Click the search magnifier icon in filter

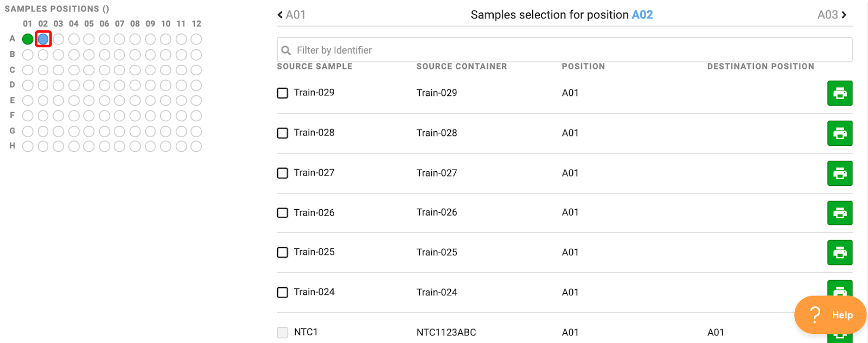286,50
